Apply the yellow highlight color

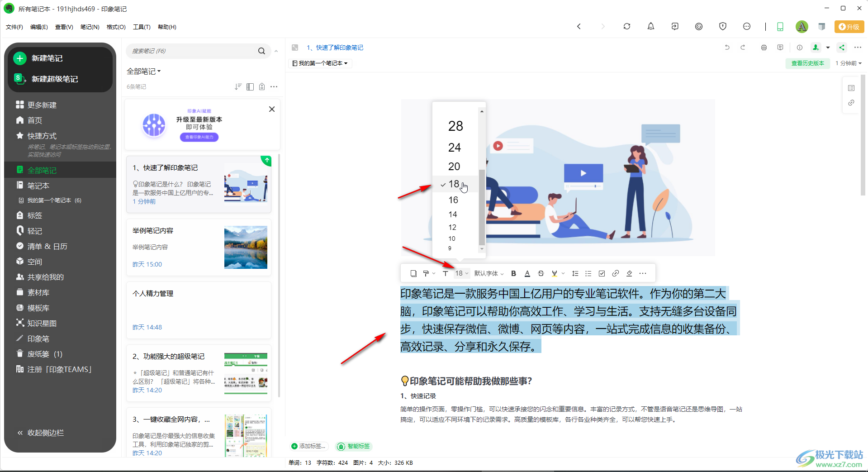(x=555, y=273)
